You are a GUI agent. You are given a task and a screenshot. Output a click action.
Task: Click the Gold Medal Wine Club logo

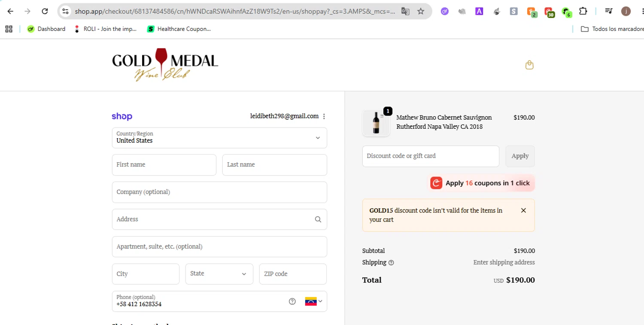click(165, 65)
